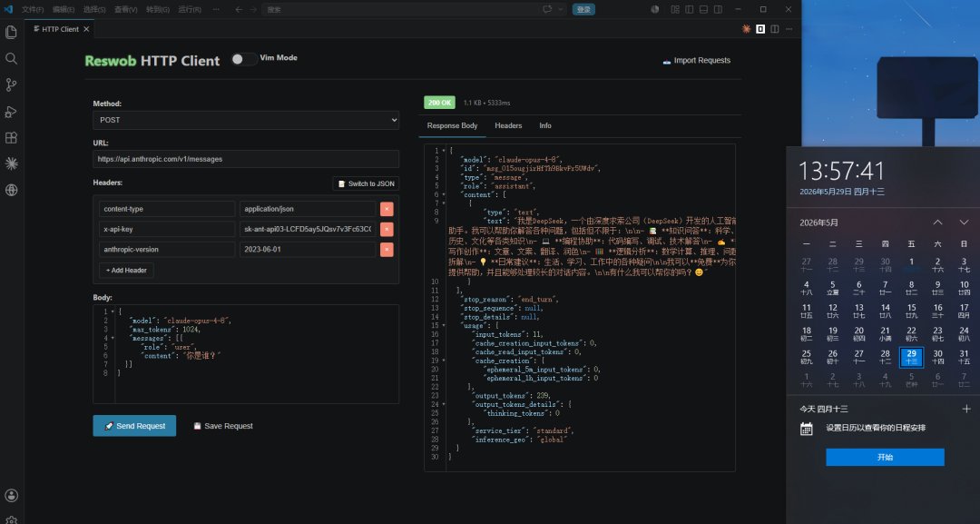Screen dimensions: 980x524
Task: Open the Source Control view
Action: [11, 85]
